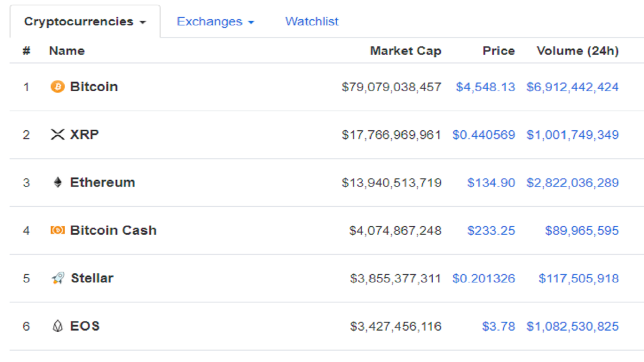Click the Ethereum diamond logo icon
This screenshot has height=362, width=644.
[x=58, y=182]
